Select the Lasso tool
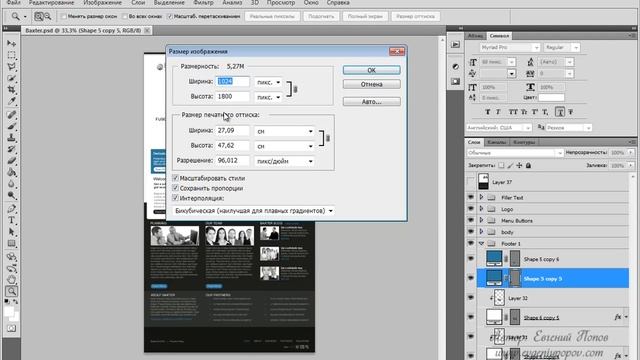Screen dimensions: 640x360 [x=11, y=66]
